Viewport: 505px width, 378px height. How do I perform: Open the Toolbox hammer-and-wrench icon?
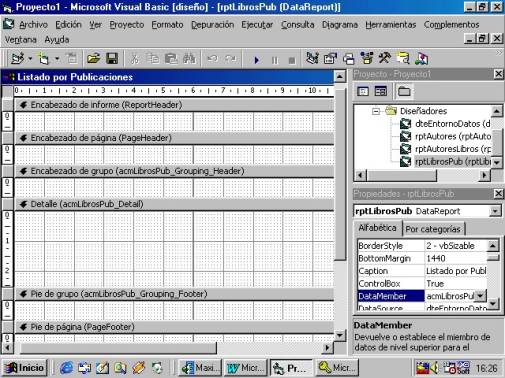coord(384,59)
